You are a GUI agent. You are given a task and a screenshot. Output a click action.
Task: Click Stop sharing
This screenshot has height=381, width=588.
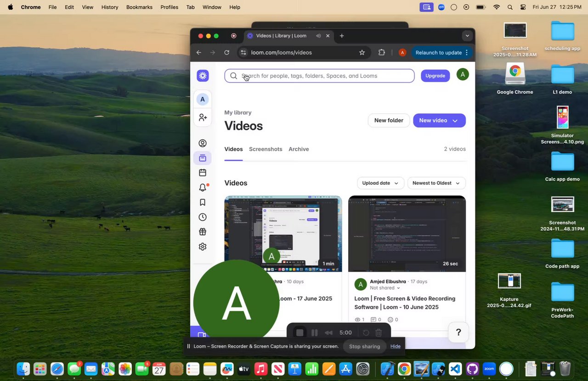coord(365,347)
